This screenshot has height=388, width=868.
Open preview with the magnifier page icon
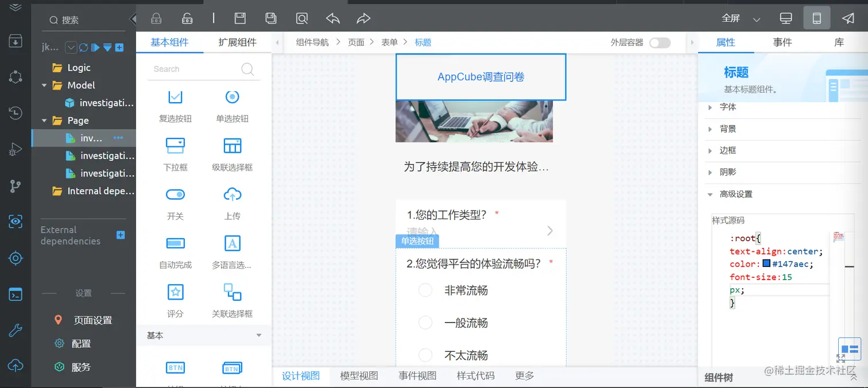(302, 18)
